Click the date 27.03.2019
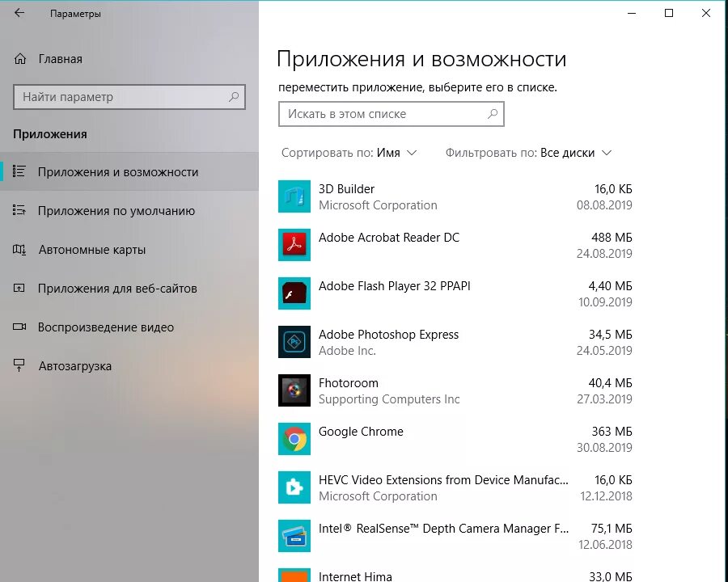The width and height of the screenshot is (728, 582). [604, 399]
